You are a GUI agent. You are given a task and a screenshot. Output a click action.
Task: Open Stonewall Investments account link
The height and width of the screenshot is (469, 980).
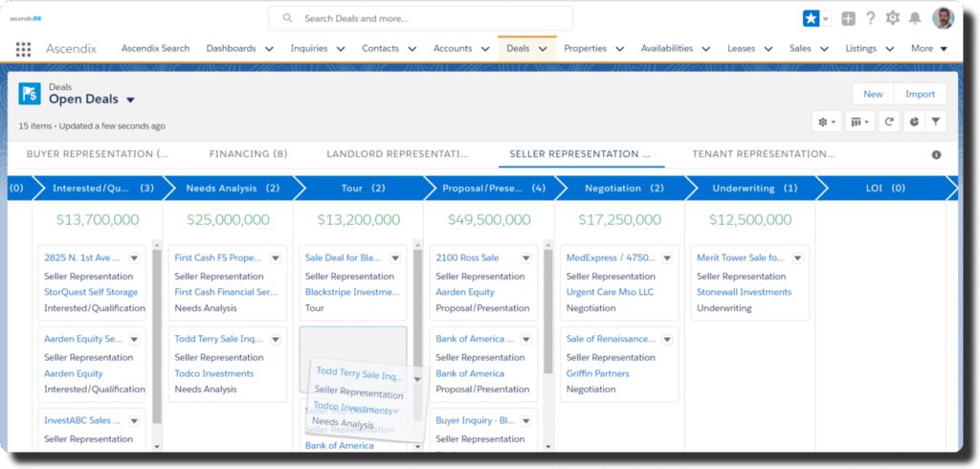click(744, 292)
